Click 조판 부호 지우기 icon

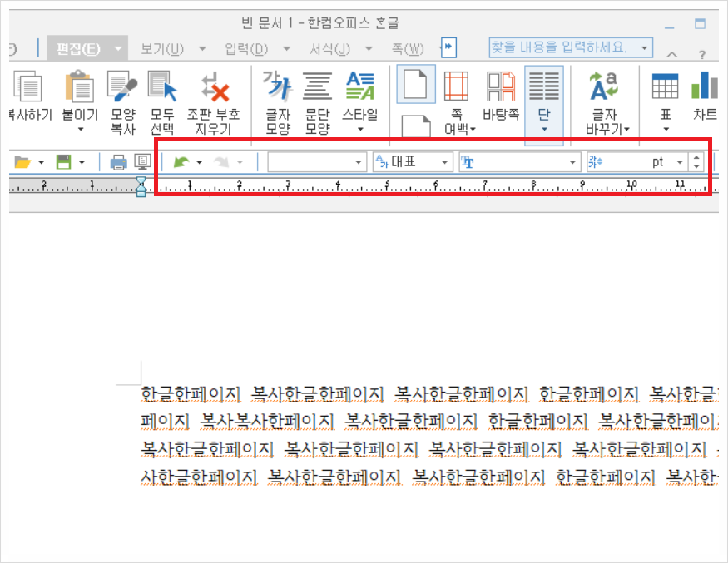click(214, 86)
